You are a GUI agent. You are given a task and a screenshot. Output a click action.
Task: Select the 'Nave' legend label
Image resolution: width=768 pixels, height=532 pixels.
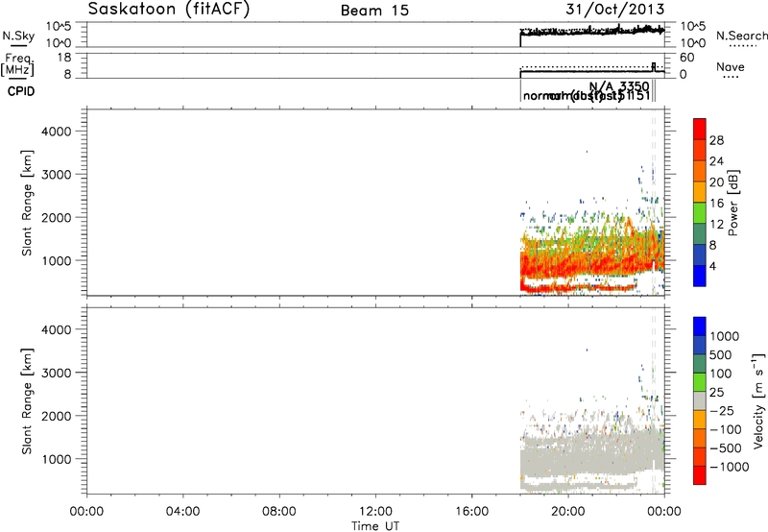(x=731, y=67)
